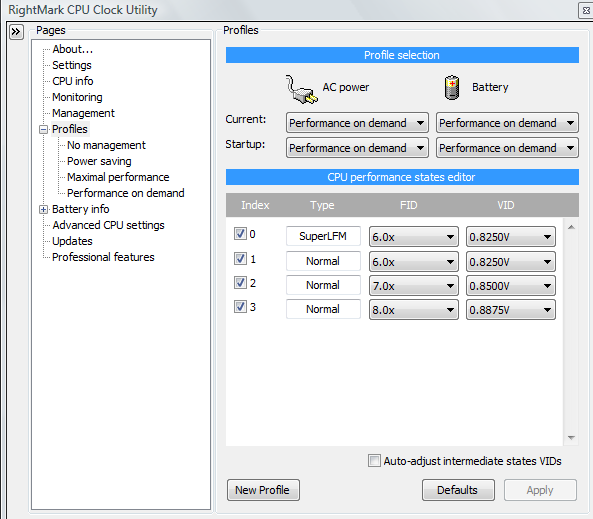
Task: Open the Battery Startup profile dropdown
Action: coord(507,148)
